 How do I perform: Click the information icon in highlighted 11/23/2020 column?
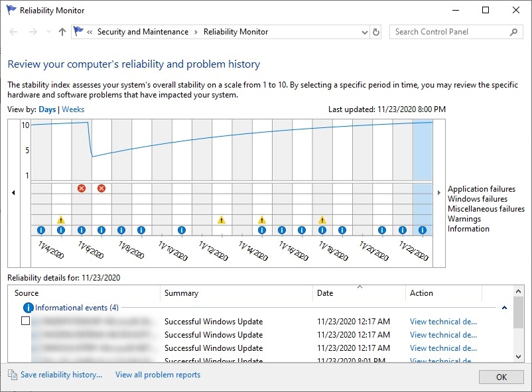point(423,230)
